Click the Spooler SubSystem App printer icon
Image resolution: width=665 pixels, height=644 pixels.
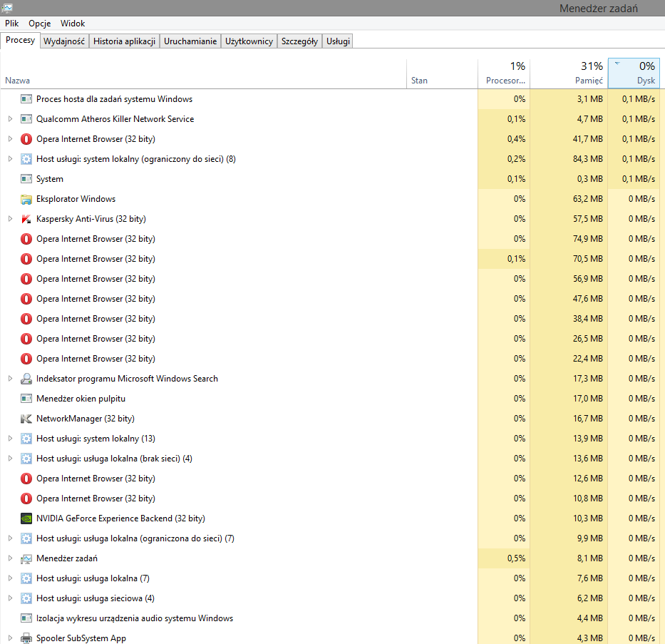pos(26,638)
